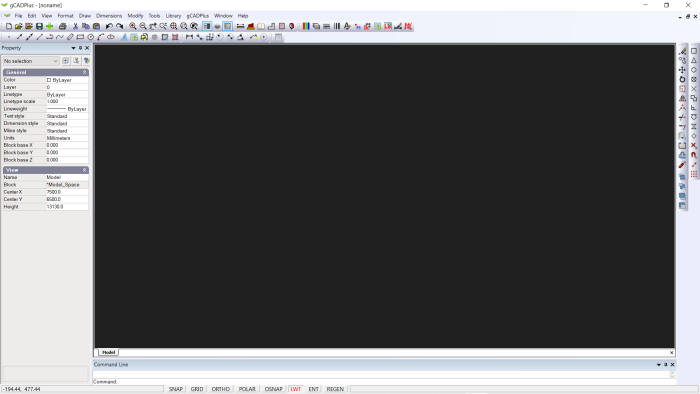
Task: Collapse the General property section
Action: coord(84,72)
